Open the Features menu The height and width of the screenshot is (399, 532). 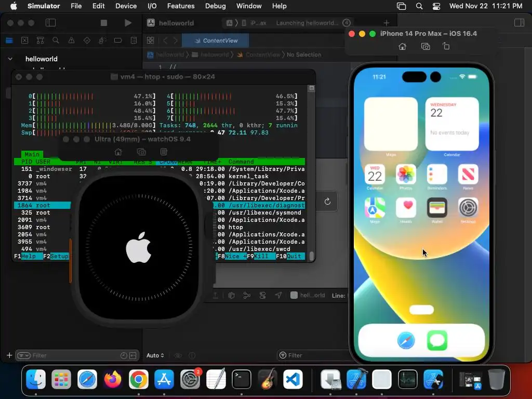click(x=181, y=6)
